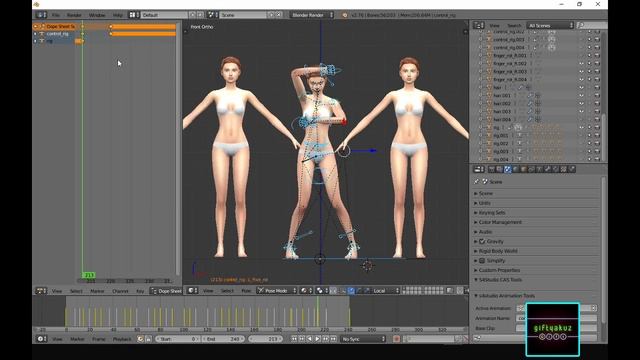The image size is (640, 360).
Task: Click the screen layout browse icon
Action: (x=134, y=15)
